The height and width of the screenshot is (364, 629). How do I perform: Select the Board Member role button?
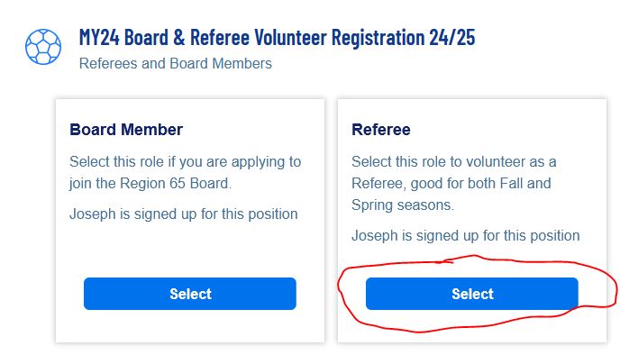click(x=190, y=294)
